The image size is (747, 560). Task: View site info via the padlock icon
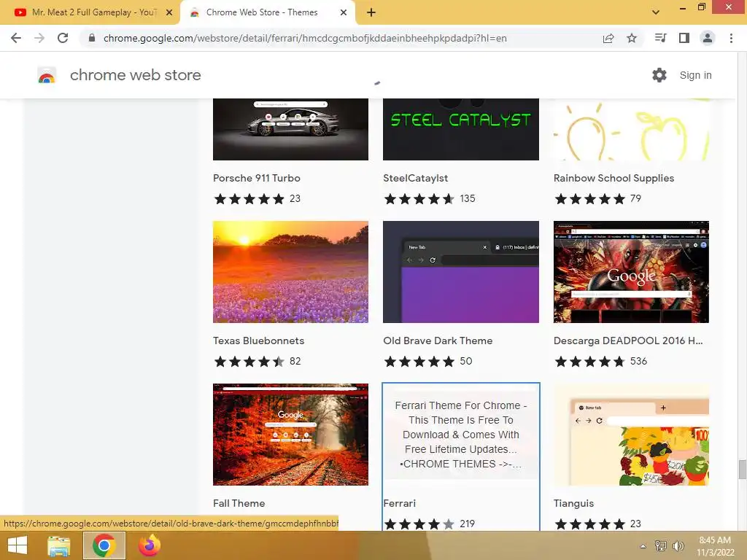92,38
